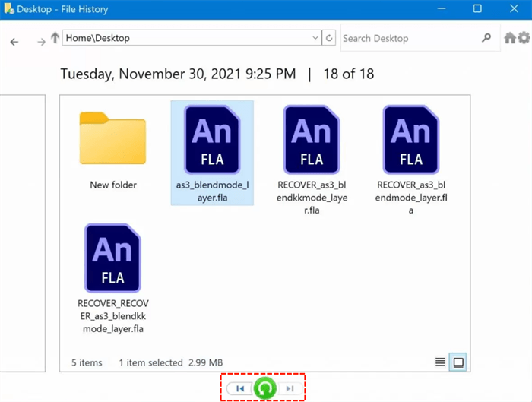Select RECOVER_as3_blendkkmode_layer.fla file
Screen dimensions: 532x402
pos(312,160)
